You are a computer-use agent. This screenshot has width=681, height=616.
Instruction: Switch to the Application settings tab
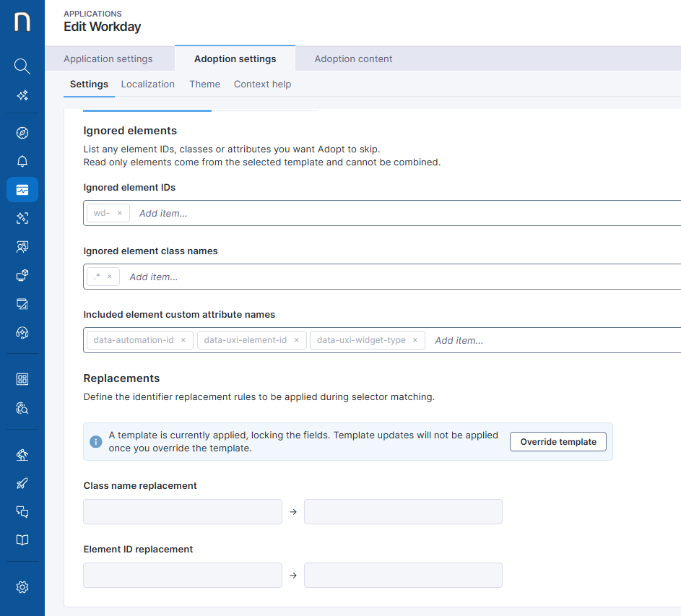(108, 59)
